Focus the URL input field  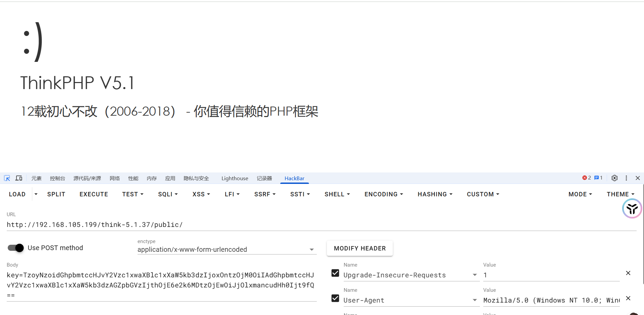pos(321,225)
